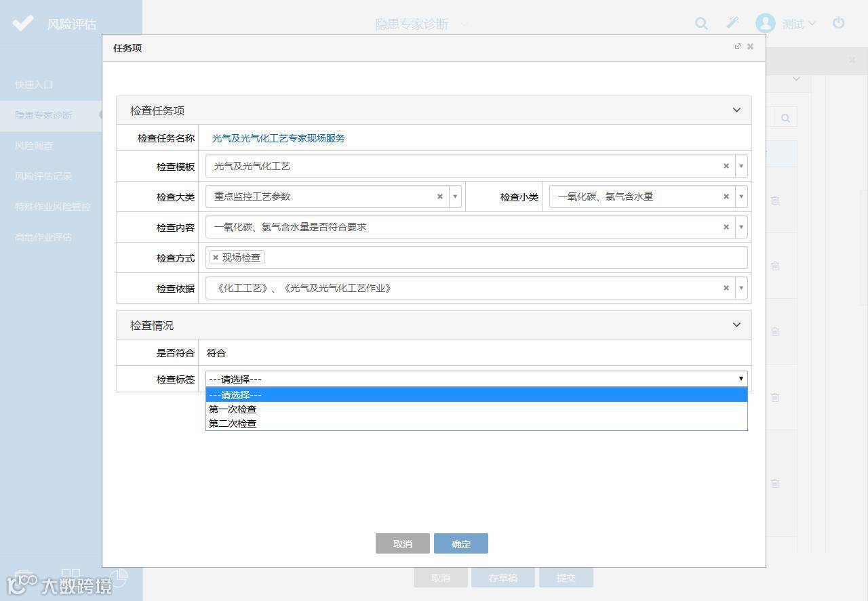This screenshot has width=868, height=601.
Task: Pop out the 任务项 dialog into new window
Action: click(738, 47)
